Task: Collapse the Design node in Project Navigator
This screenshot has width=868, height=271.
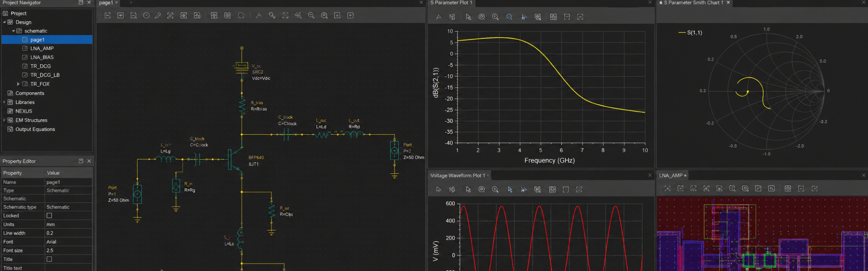Action: point(5,22)
